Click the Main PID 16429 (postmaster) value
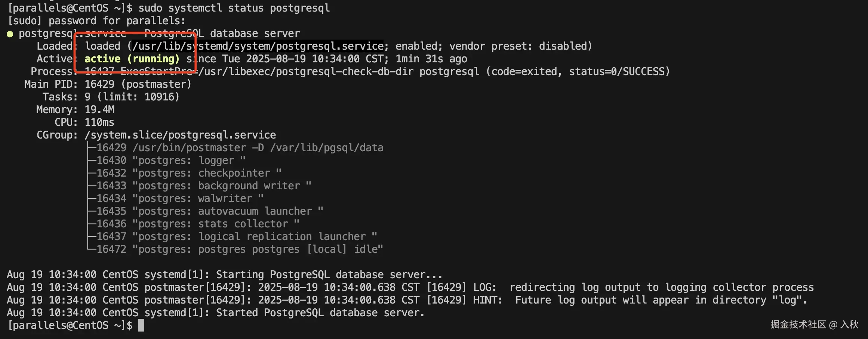This screenshot has width=868, height=339. tap(138, 84)
